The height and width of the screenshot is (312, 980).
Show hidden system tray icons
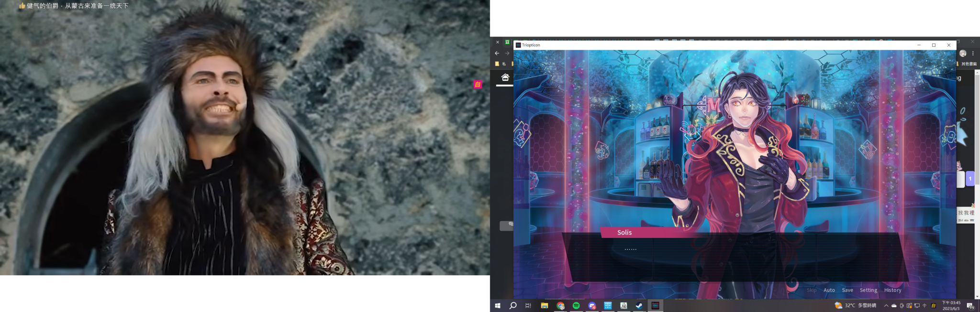pos(886,306)
